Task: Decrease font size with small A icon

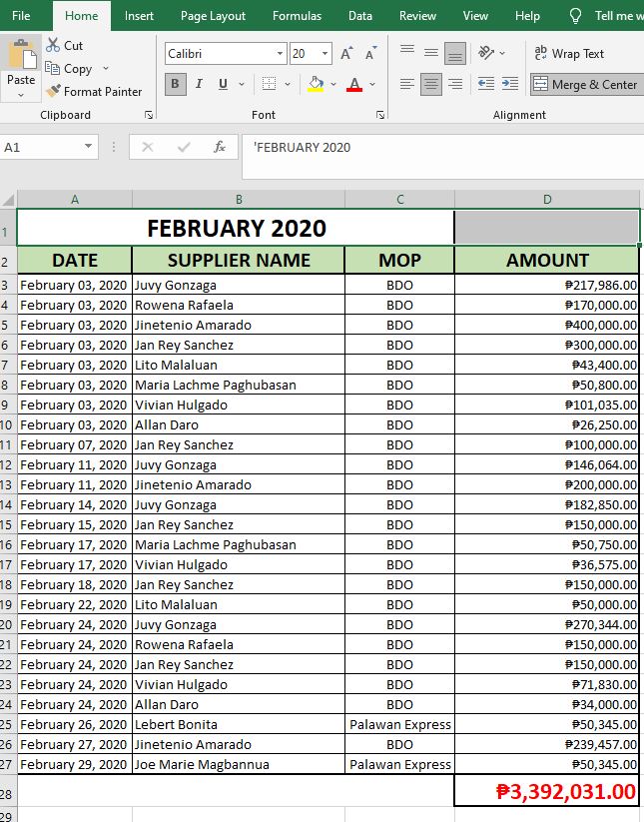Action: point(370,54)
